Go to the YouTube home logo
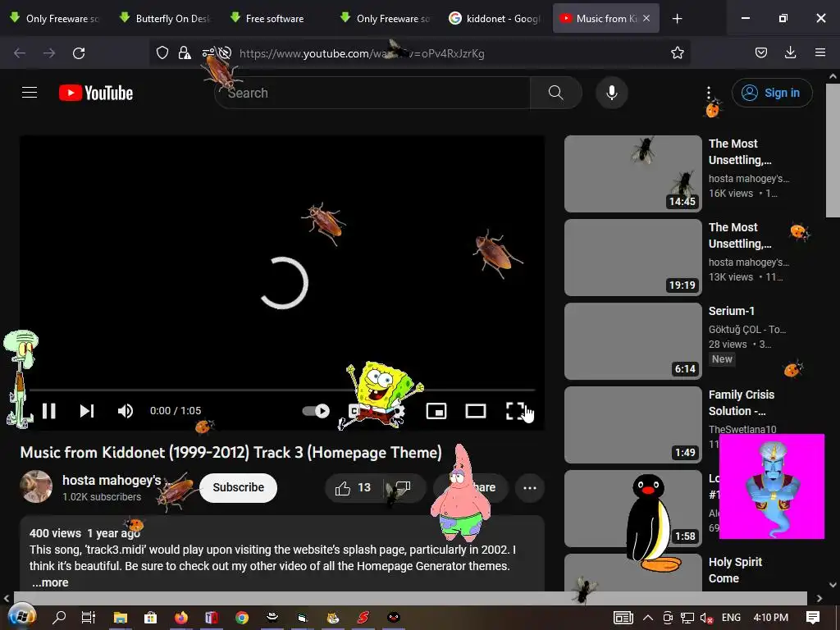 (96, 94)
